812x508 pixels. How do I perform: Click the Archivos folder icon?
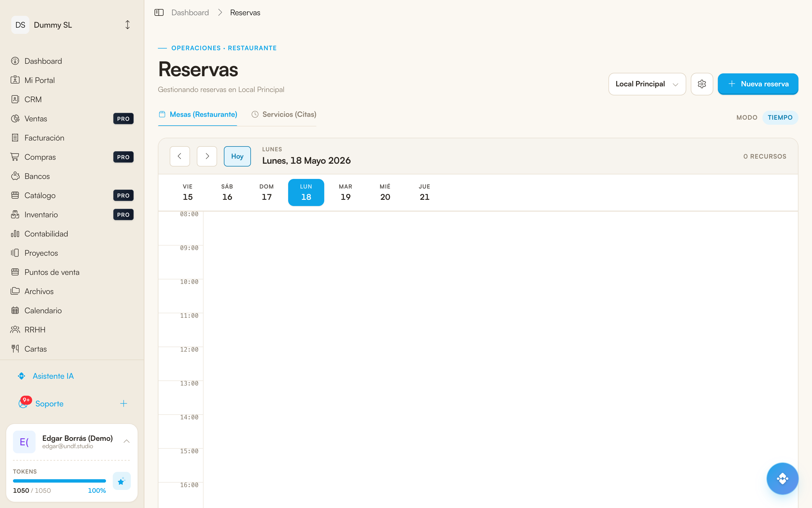coord(15,291)
